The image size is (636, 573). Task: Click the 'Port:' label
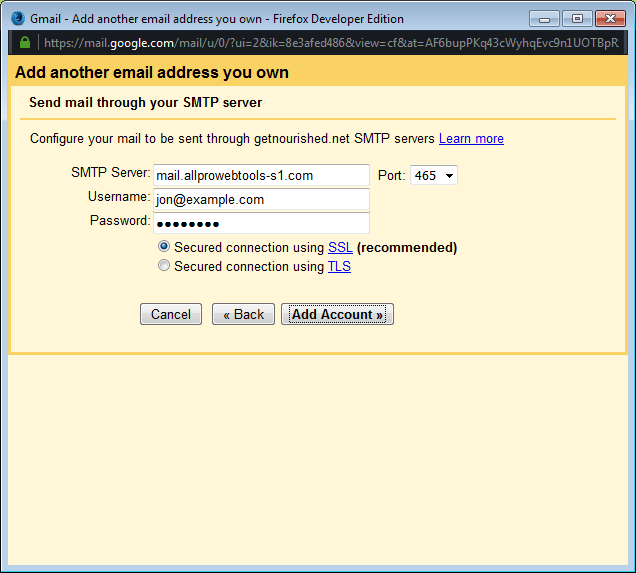(392, 176)
